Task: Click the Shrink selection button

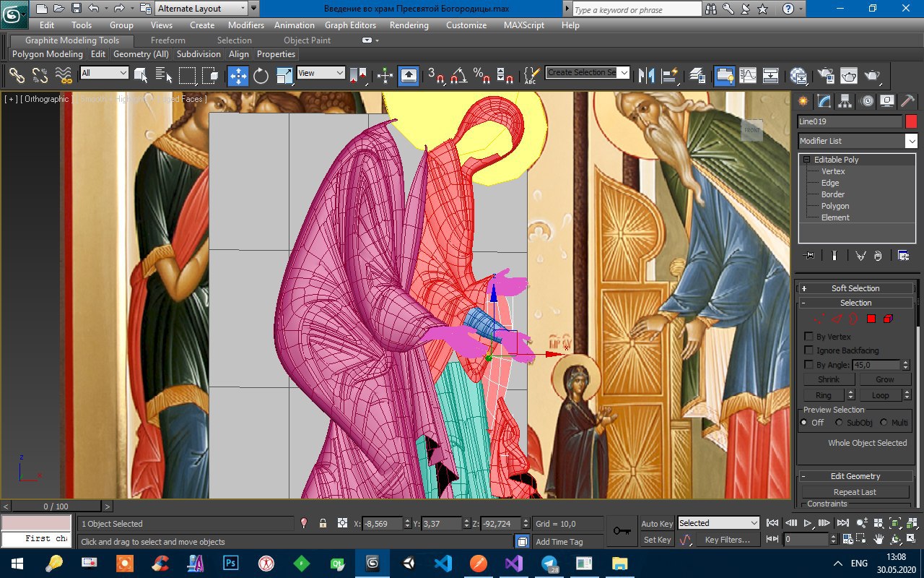Action: click(829, 379)
